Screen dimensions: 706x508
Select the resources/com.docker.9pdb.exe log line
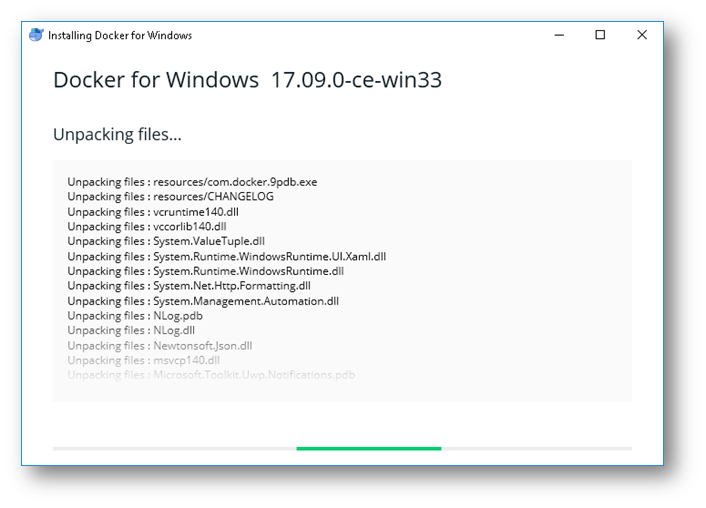tap(192, 182)
